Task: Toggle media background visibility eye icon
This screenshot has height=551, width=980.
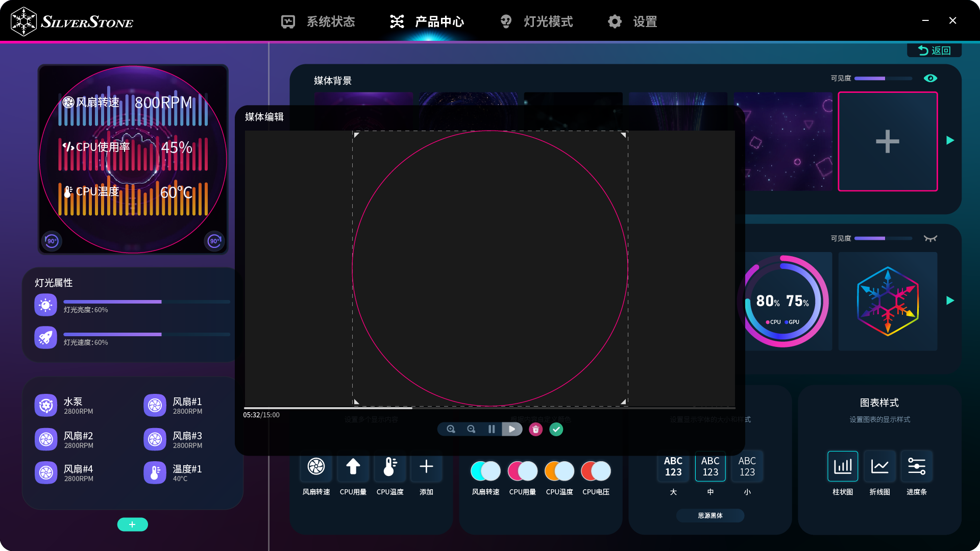Action: pyautogui.click(x=930, y=78)
